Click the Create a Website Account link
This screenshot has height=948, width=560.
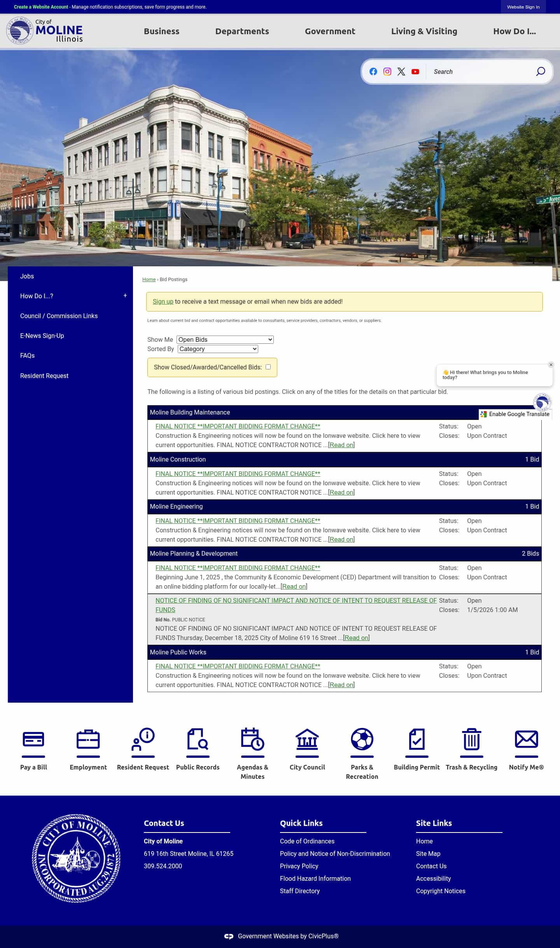pyautogui.click(x=41, y=7)
